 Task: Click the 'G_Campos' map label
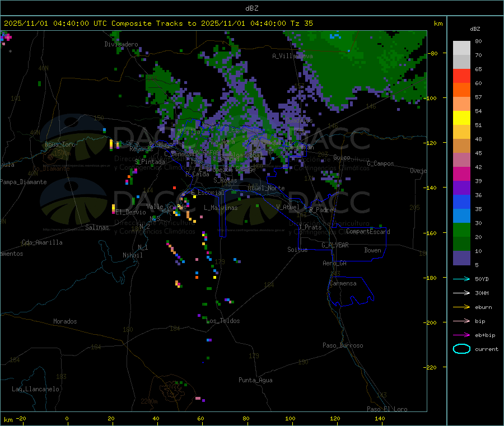(x=381, y=163)
